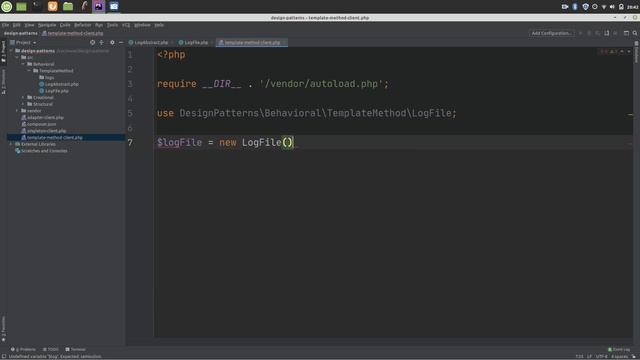Click the volume icon in system tray
Screen dimensions: 640x360
click(x=612, y=7)
